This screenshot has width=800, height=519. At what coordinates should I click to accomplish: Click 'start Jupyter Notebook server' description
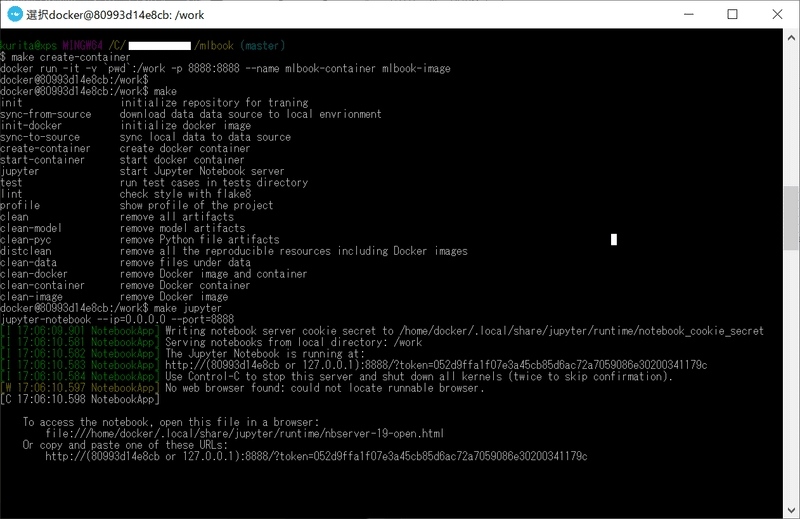click(x=202, y=171)
